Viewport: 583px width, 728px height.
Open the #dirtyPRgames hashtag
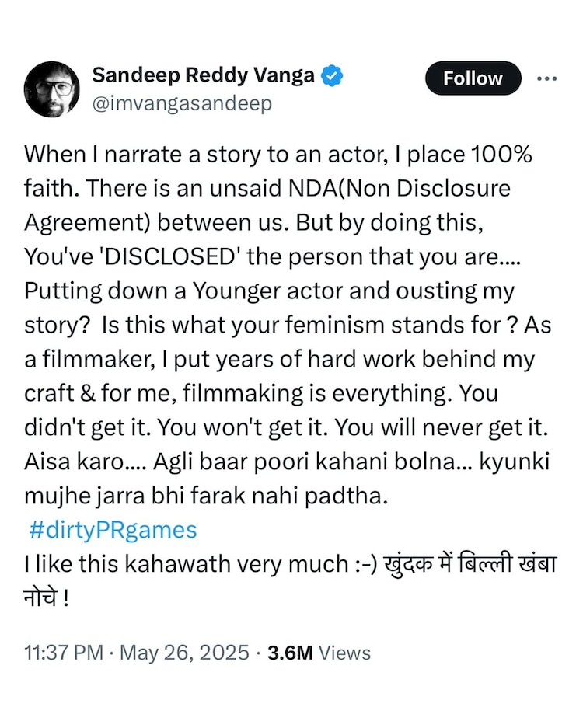coord(113,531)
